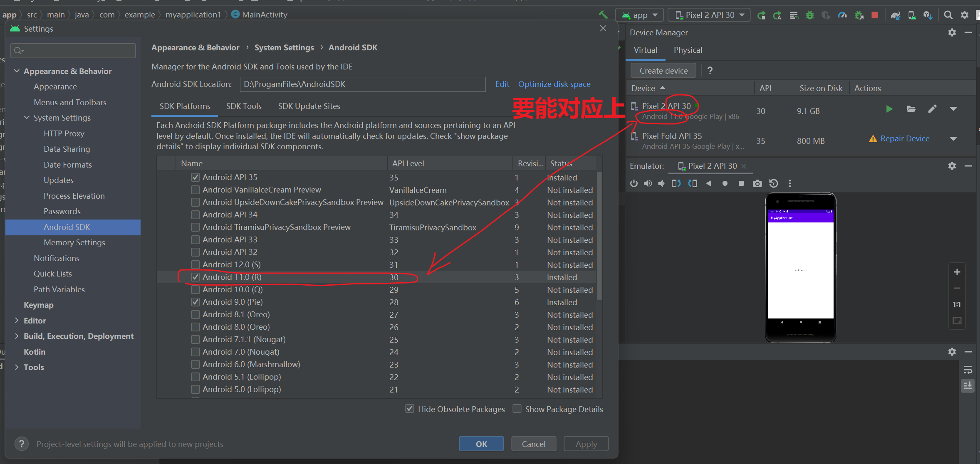
Task: Uncheck the Android 11.0 (R) checkbox
Action: [195, 277]
